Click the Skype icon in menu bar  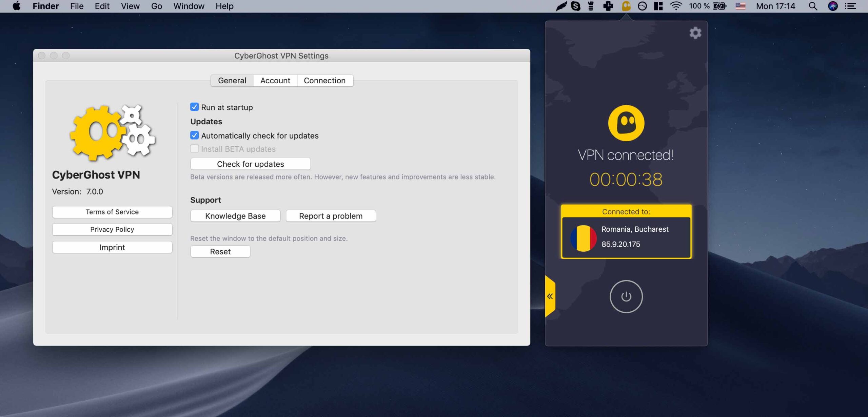[x=575, y=6]
